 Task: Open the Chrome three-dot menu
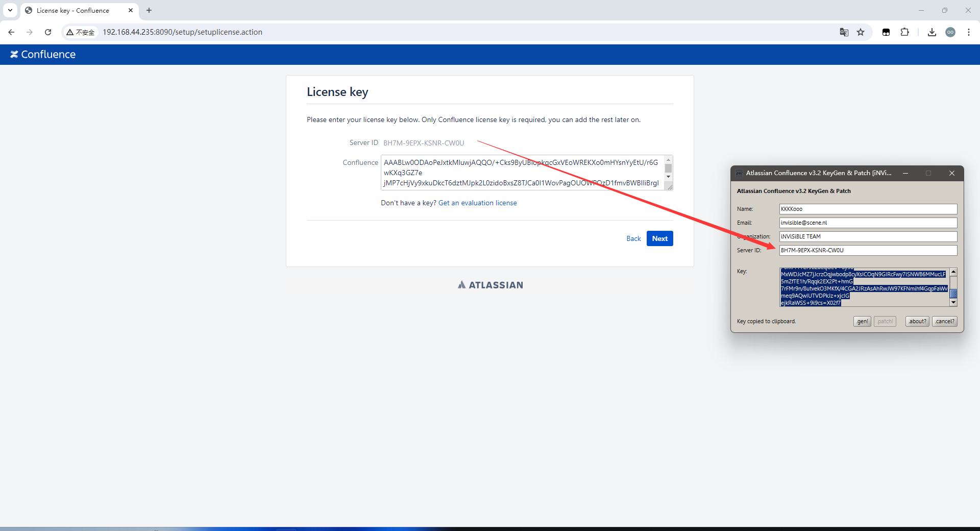click(969, 32)
